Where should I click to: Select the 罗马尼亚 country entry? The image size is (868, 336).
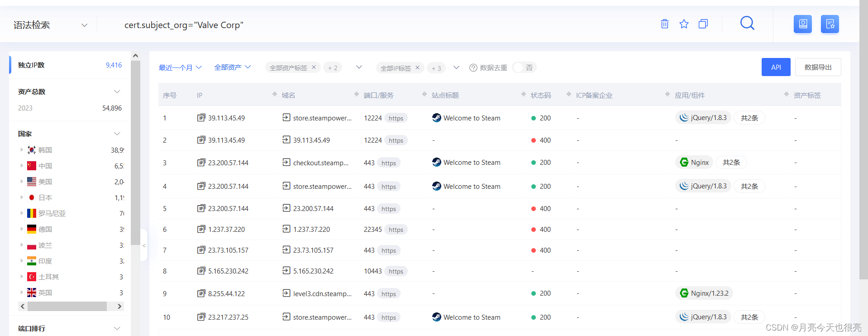[52, 213]
